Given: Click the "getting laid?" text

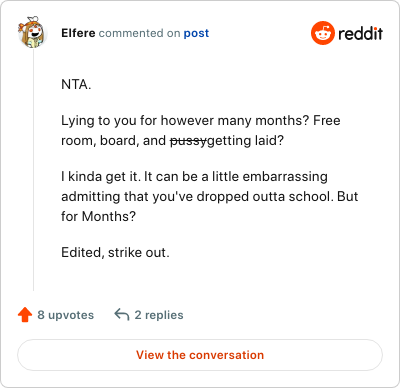Looking at the screenshot, I should coord(245,141).
